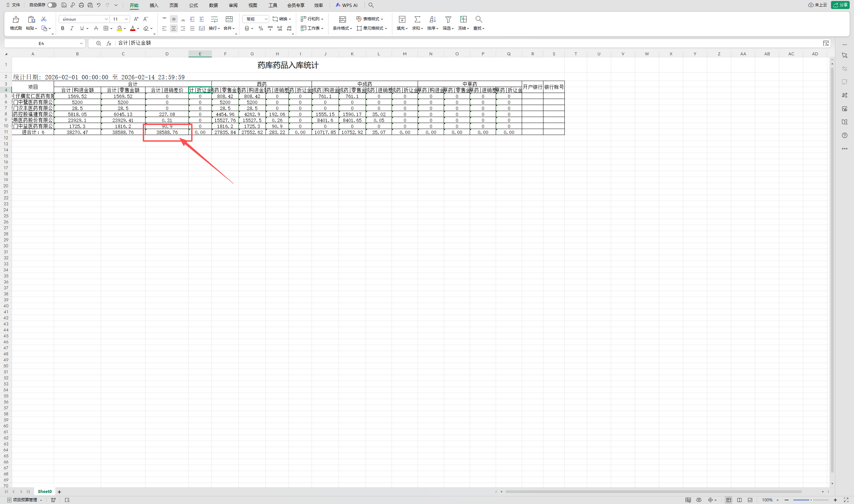Click the Print icon in quick toolbar
The image size is (854, 504).
pyautogui.click(x=81, y=5)
